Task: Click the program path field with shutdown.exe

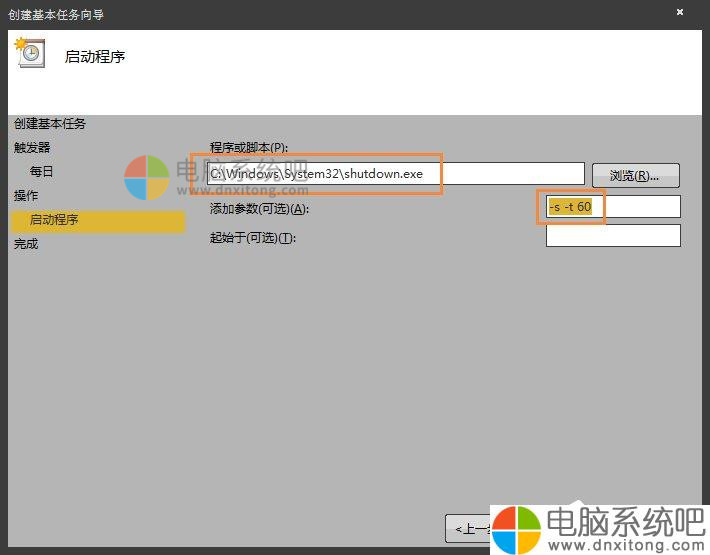Action: point(395,174)
